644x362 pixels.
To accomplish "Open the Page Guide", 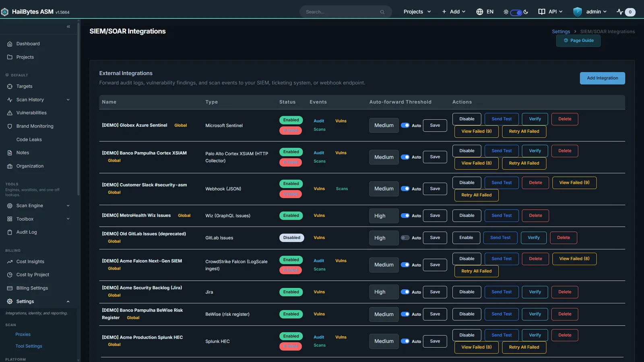I will [578, 41].
